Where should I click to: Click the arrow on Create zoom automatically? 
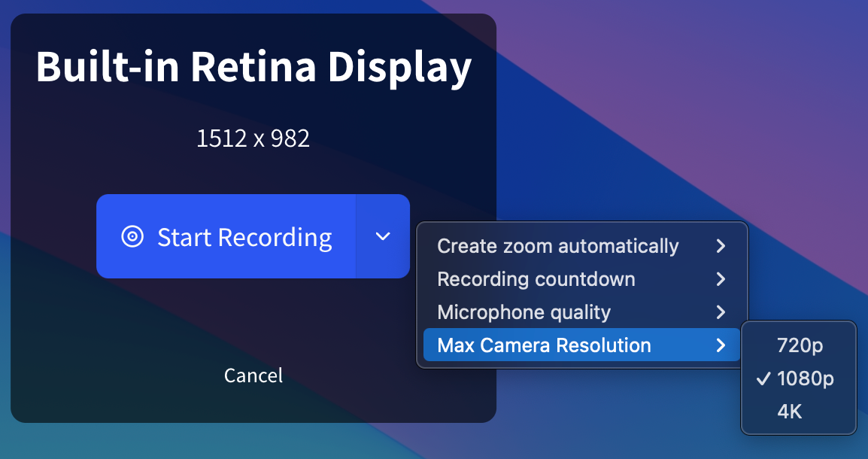pyautogui.click(x=721, y=246)
